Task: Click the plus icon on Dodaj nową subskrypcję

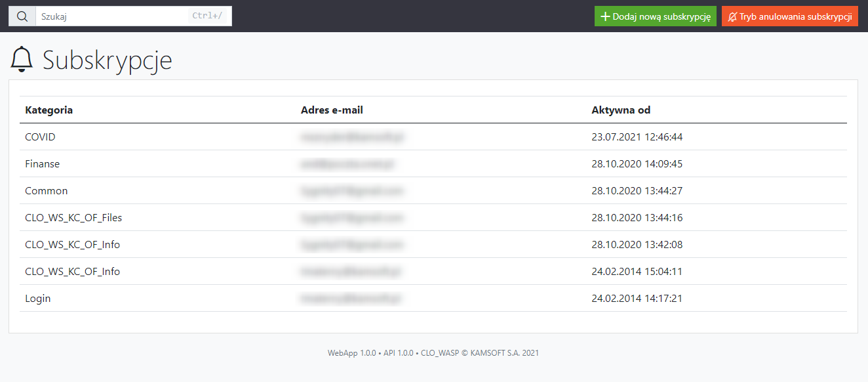Action: 605,16
